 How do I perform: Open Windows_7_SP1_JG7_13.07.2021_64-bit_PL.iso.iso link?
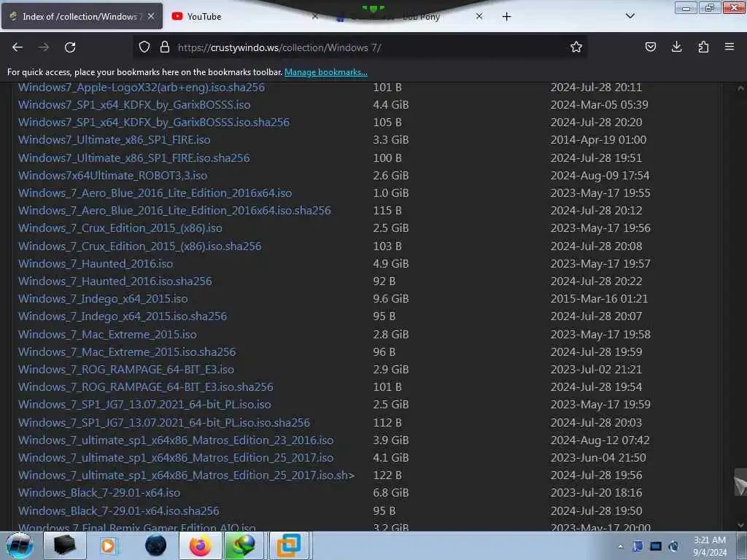pyautogui.click(x=145, y=405)
